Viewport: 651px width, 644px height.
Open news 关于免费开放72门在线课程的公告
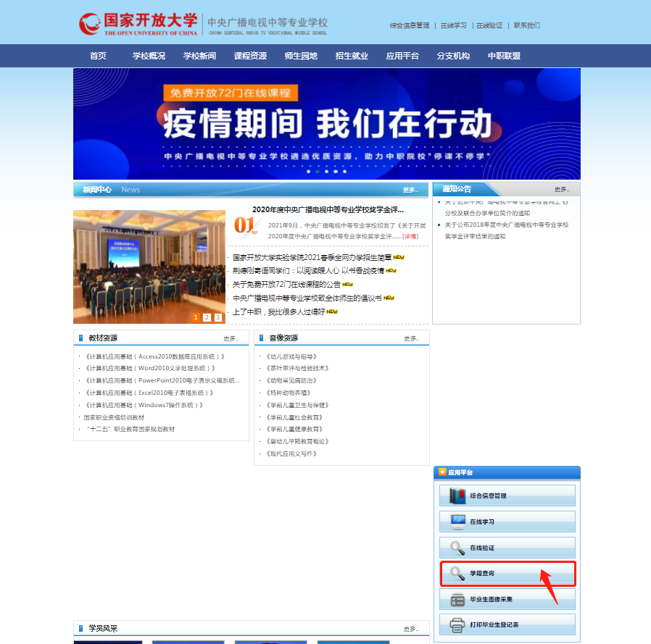(286, 285)
